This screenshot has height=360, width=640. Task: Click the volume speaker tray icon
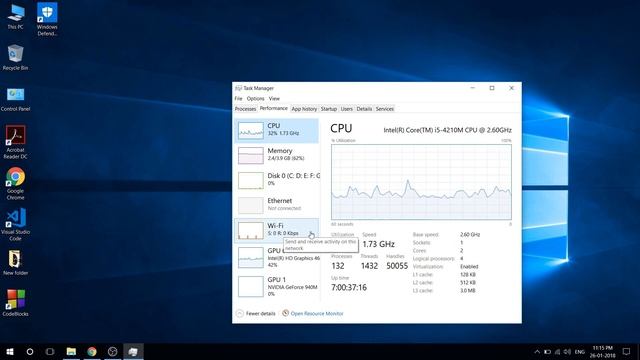(x=567, y=352)
